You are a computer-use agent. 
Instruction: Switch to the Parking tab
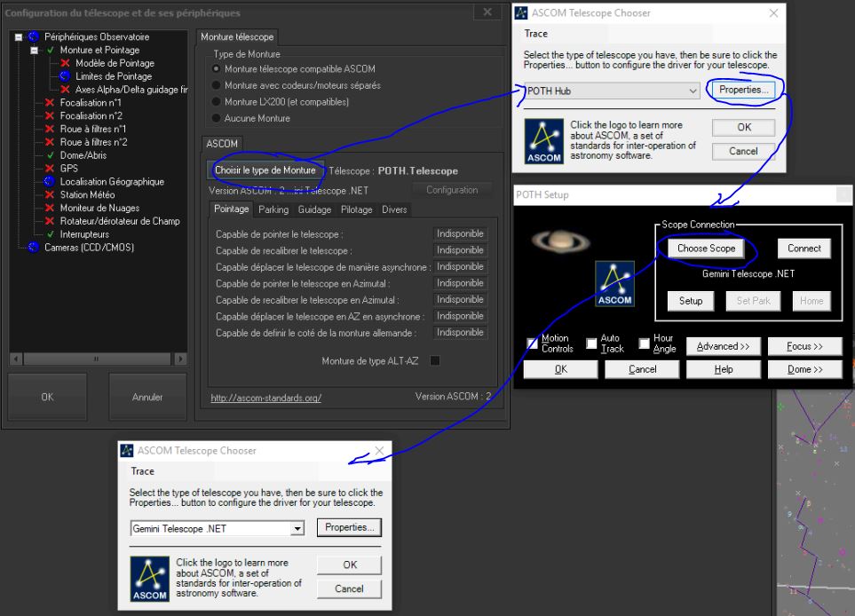tap(273, 209)
